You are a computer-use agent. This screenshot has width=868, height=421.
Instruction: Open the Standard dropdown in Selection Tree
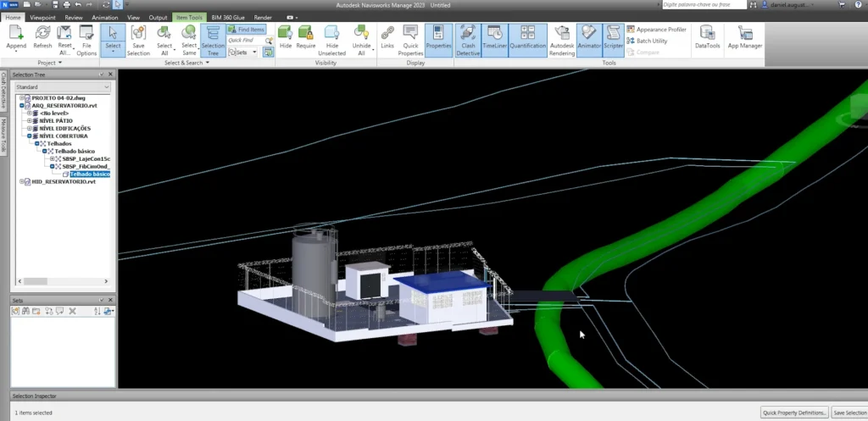(x=62, y=87)
